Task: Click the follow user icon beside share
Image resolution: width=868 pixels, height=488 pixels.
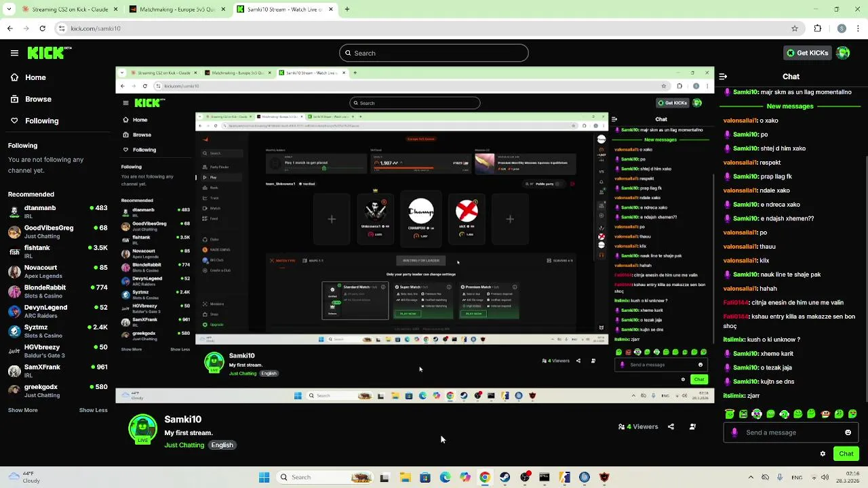Action: pyautogui.click(x=692, y=427)
